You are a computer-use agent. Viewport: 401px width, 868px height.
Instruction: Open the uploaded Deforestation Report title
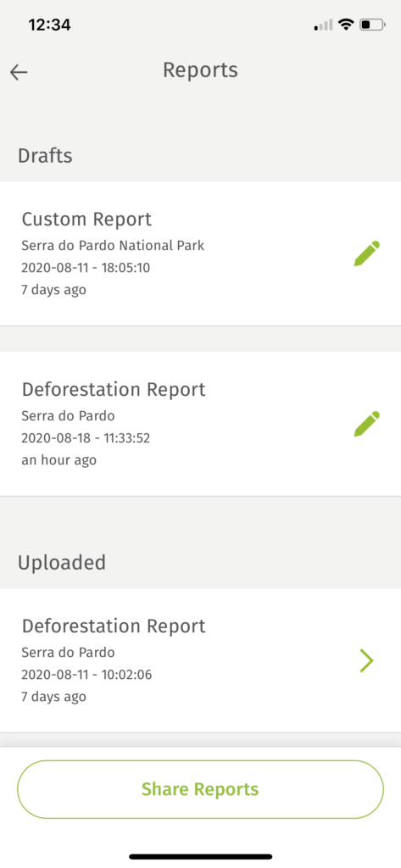(x=114, y=626)
